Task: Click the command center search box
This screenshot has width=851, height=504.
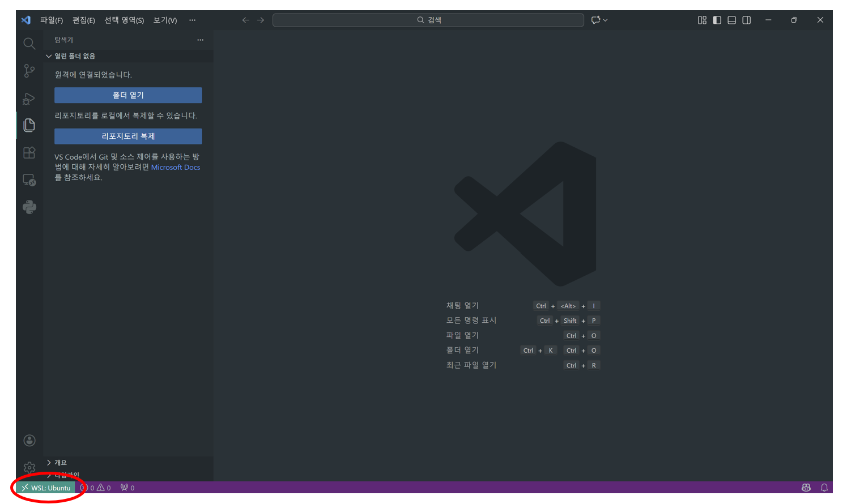Action: [x=428, y=20]
